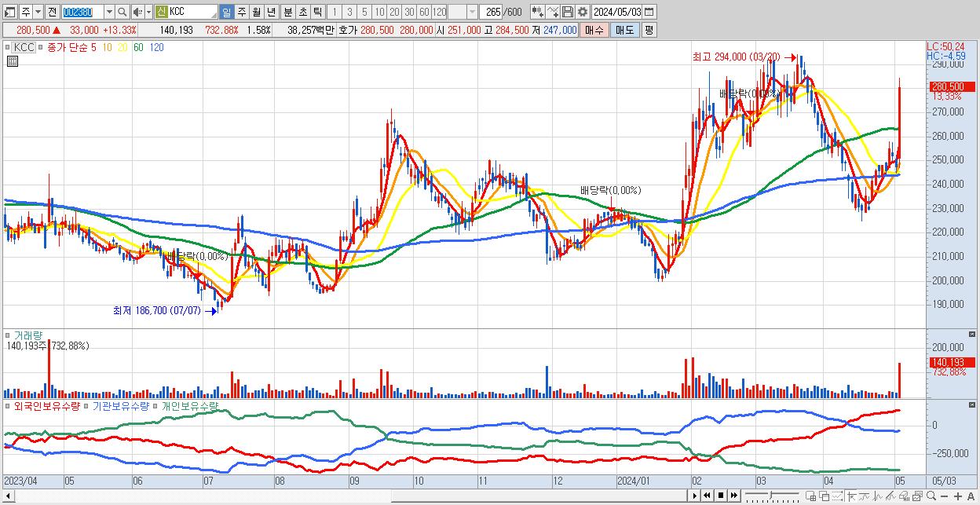Click the stock search magnifier icon
This screenshot has height=505, width=980.
point(122,12)
